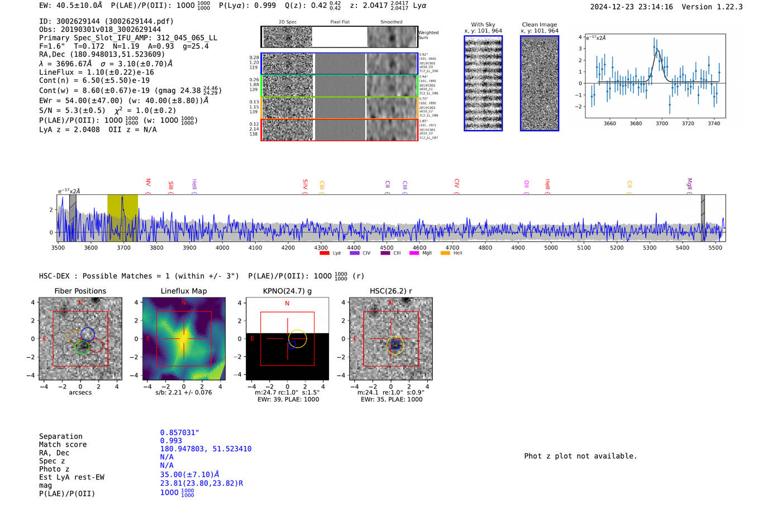The image size is (782, 532).
Task: Click the Phot z plot not available message
Action: coord(580,456)
